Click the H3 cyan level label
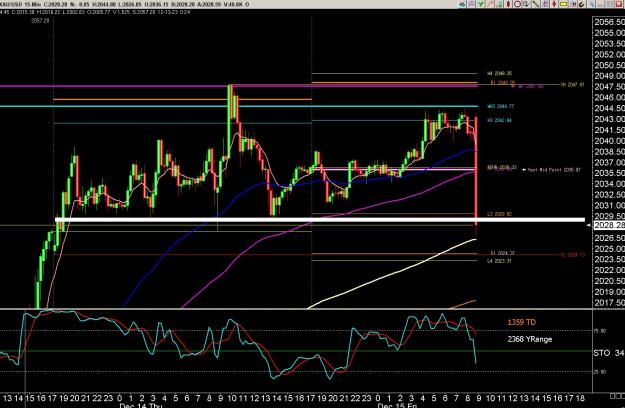The image size is (625, 408). point(499,120)
